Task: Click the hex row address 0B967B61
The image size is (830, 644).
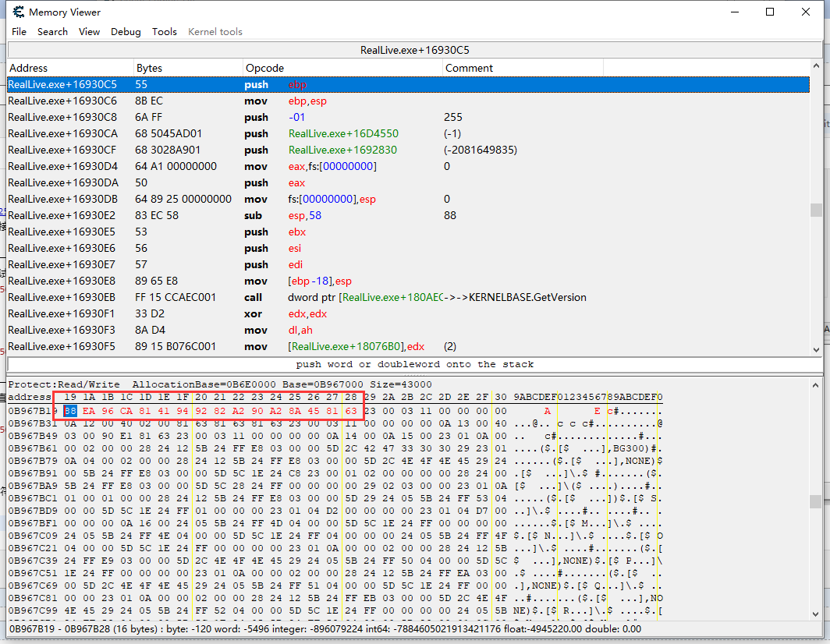Action: (x=33, y=449)
